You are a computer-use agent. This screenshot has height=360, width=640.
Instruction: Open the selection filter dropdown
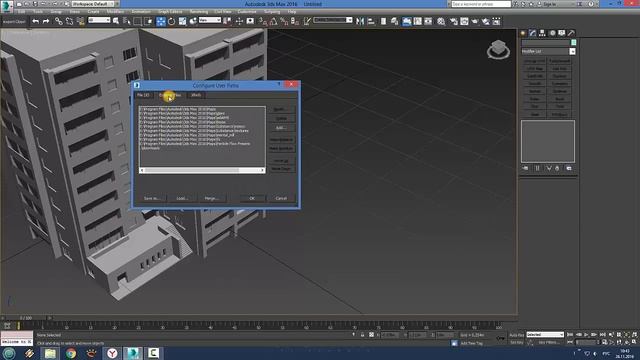coord(99,20)
